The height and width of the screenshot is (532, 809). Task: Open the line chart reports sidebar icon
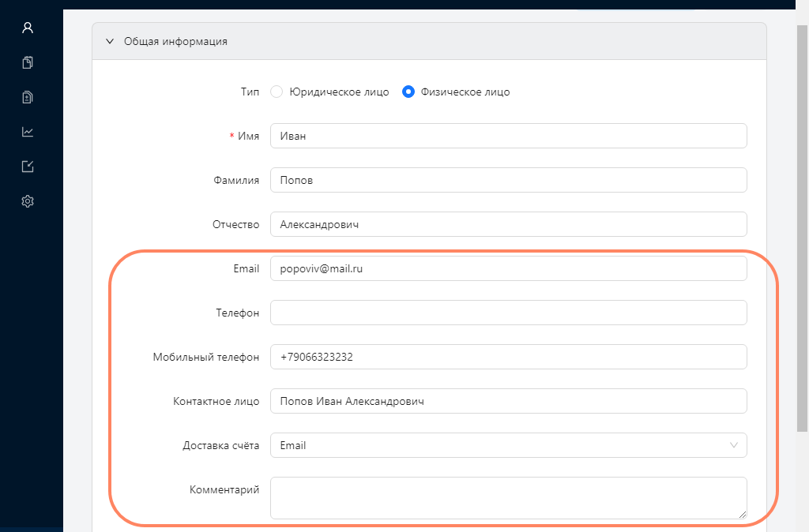[x=28, y=132]
